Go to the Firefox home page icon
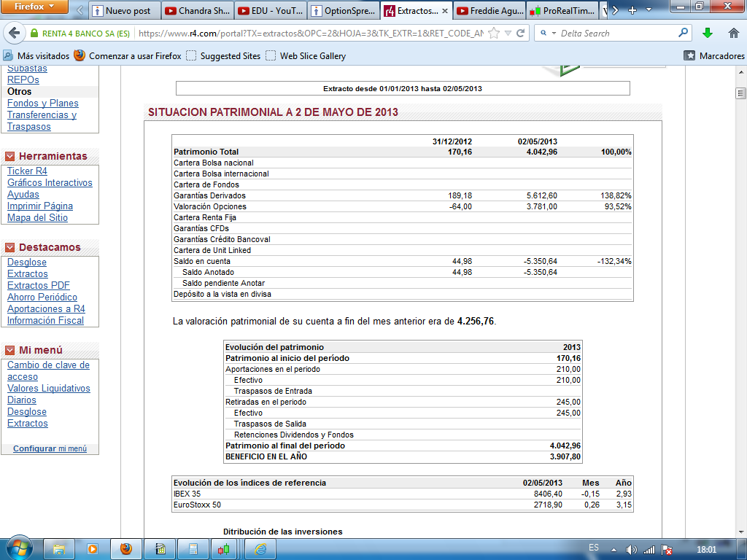 click(734, 33)
